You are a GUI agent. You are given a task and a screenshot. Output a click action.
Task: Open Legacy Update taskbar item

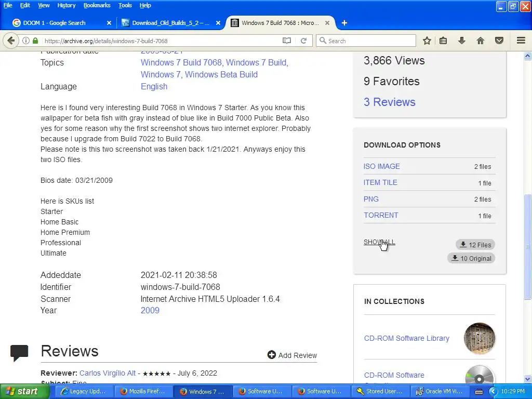(84, 391)
